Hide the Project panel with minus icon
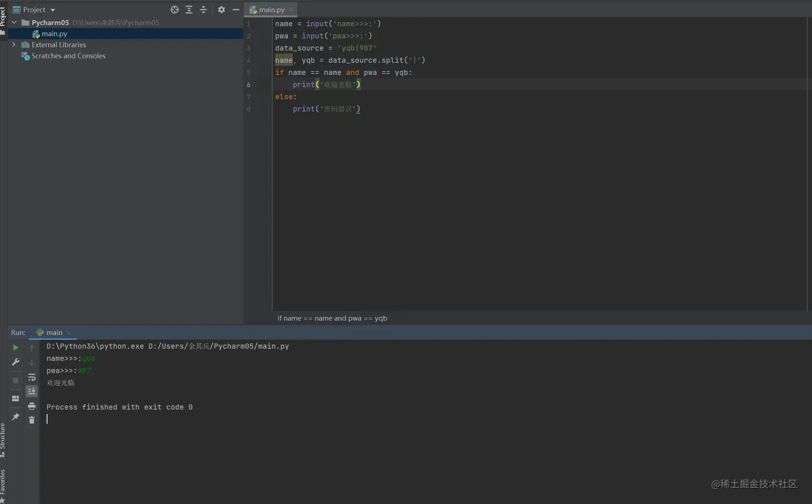Image resolution: width=812 pixels, height=504 pixels. click(x=236, y=10)
